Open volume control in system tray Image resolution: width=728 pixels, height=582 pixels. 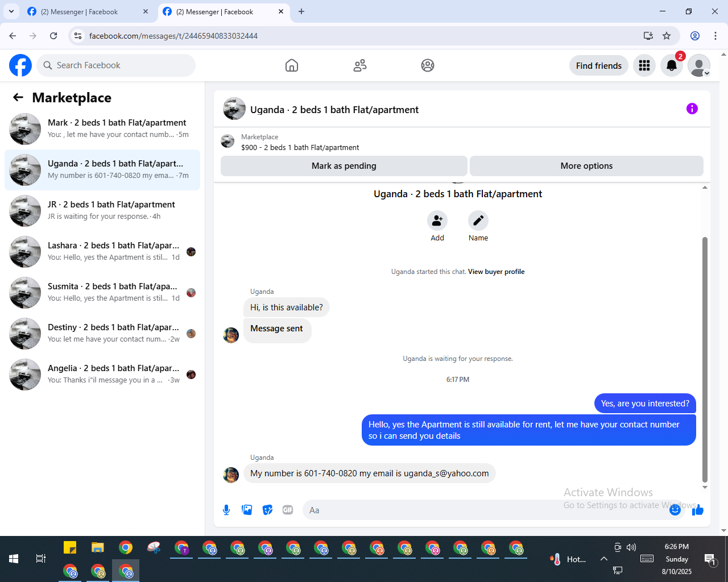click(x=631, y=547)
